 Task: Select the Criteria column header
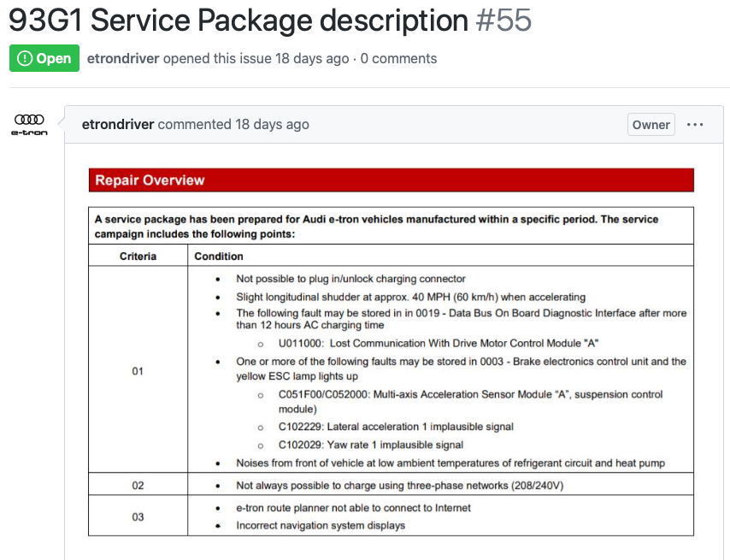click(138, 256)
